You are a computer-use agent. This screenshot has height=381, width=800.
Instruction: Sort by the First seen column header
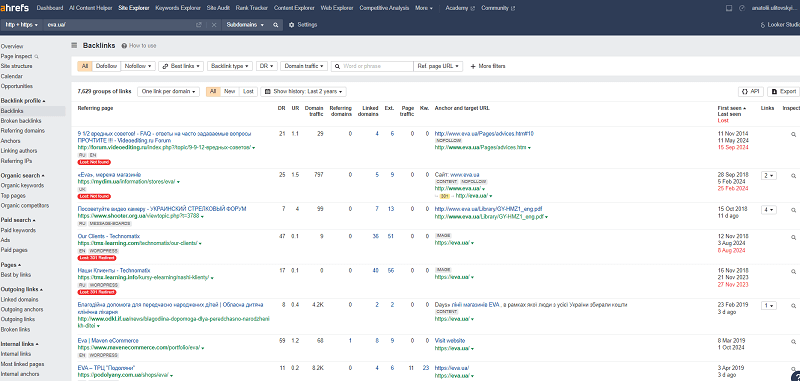point(731,108)
